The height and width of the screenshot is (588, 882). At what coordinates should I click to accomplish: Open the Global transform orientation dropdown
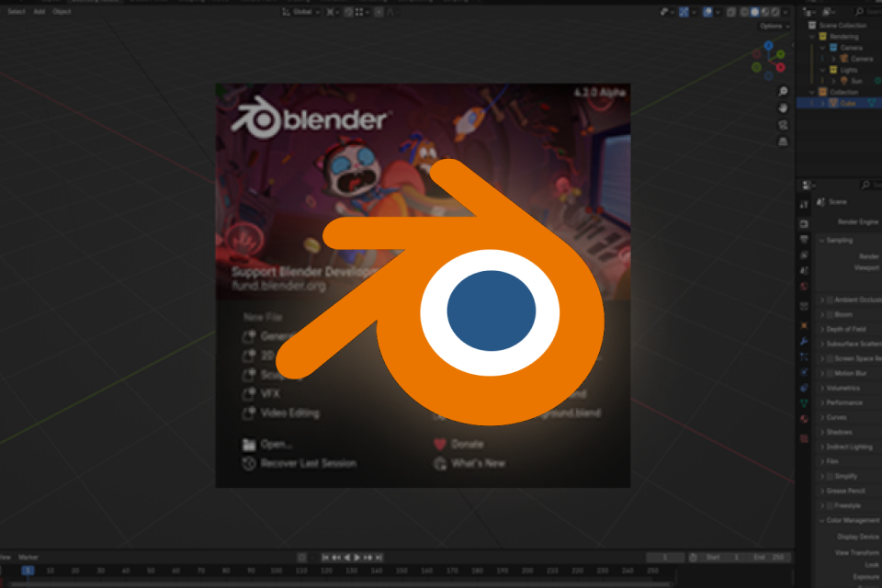[x=301, y=12]
